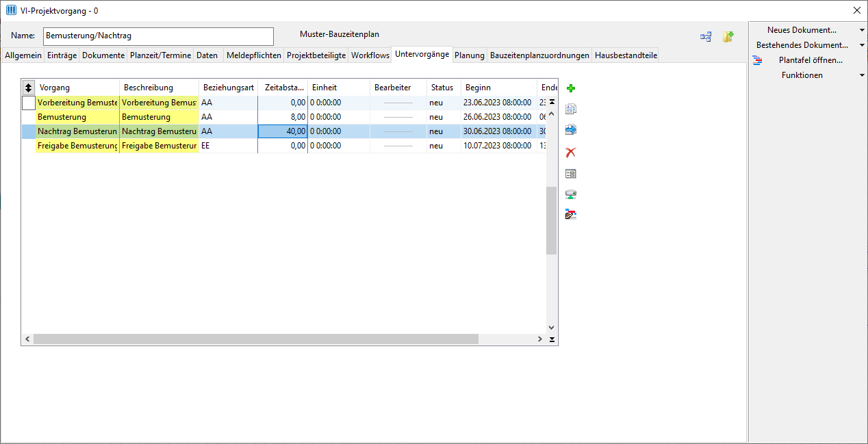Click the blue arrow document icon

tap(571, 130)
